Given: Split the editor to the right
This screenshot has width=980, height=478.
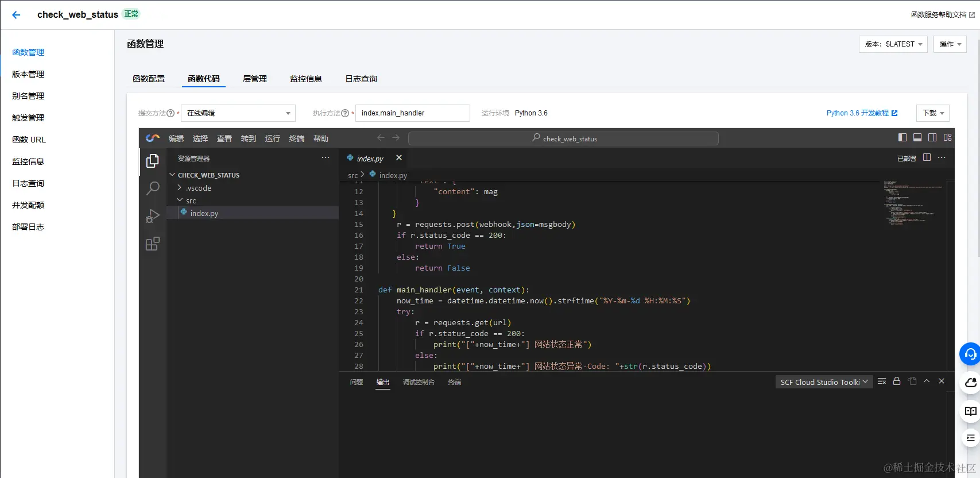Looking at the screenshot, I should (927, 157).
